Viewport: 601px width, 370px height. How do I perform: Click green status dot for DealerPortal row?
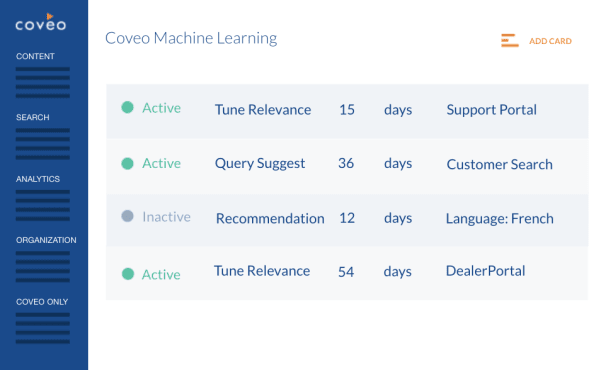pos(128,274)
